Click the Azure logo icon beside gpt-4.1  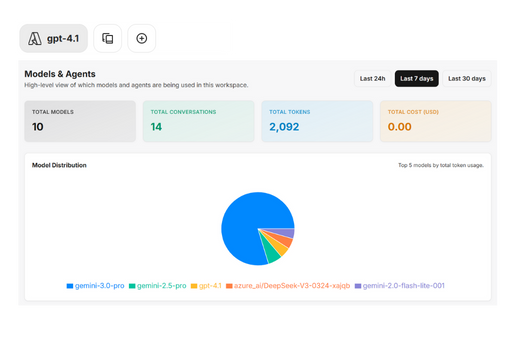(35, 38)
